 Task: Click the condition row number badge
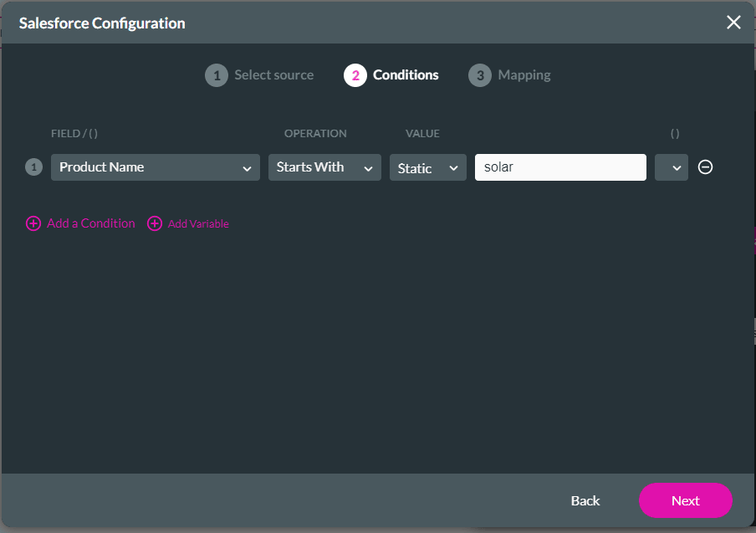point(33,167)
